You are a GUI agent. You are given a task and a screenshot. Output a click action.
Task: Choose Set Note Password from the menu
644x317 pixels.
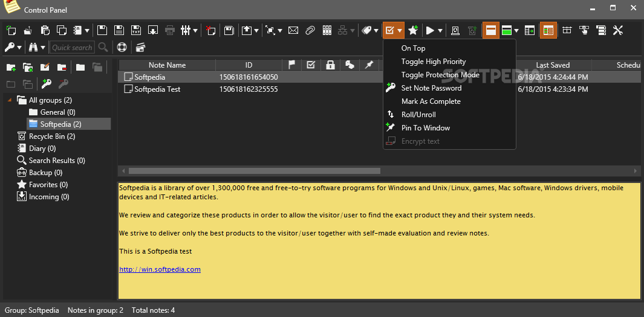431,88
